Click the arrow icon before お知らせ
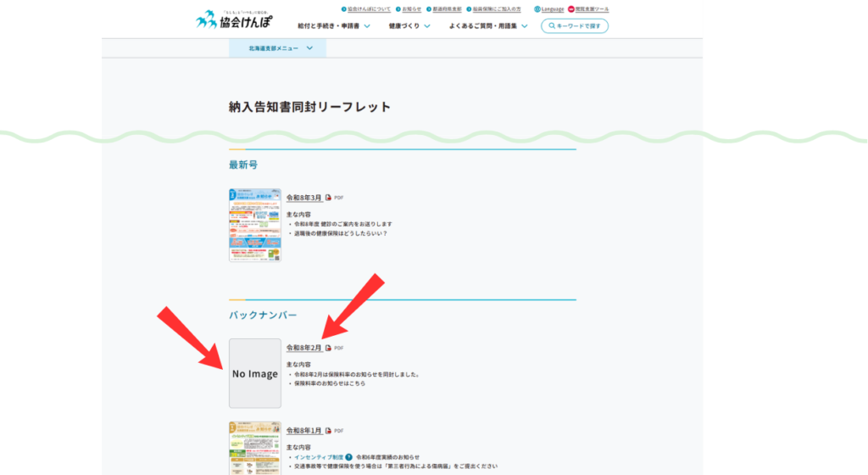This screenshot has height=475, width=868. [398, 9]
